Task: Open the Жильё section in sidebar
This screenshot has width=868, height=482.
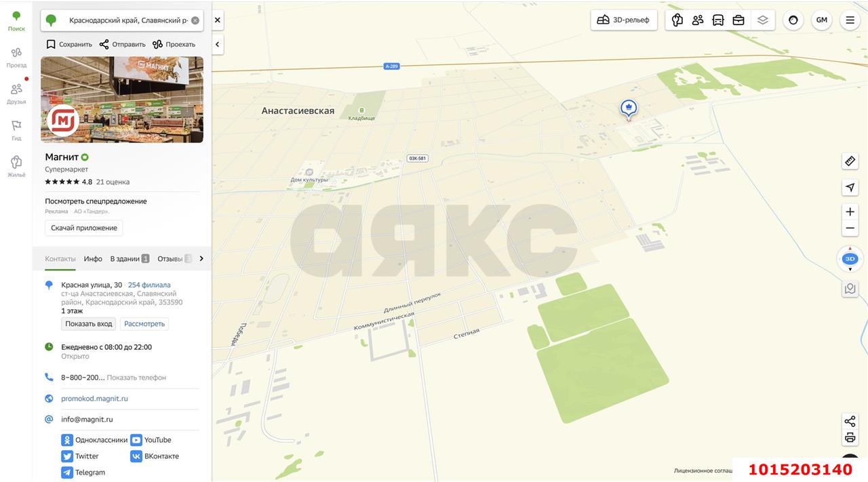Action: (16, 165)
